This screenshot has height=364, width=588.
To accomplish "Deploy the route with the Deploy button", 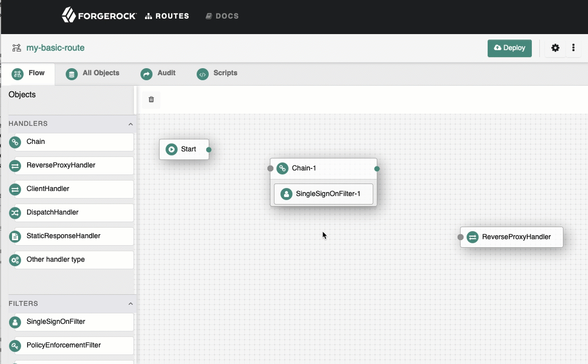I will (x=510, y=48).
